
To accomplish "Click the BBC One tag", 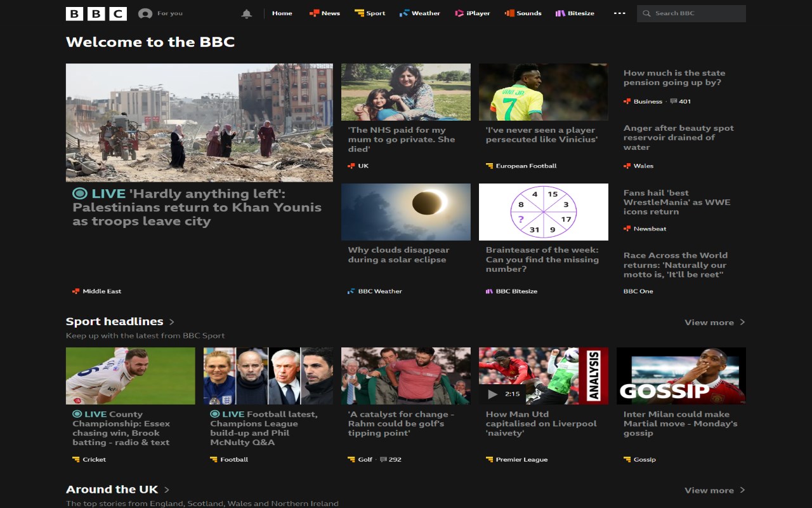I will (638, 291).
